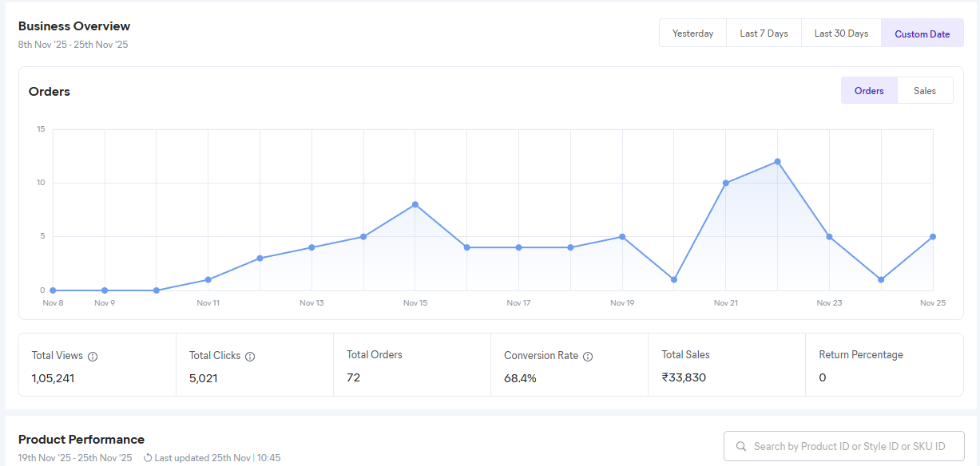Click the refresh icon near Last updated
The image size is (980, 466).
tap(148, 458)
